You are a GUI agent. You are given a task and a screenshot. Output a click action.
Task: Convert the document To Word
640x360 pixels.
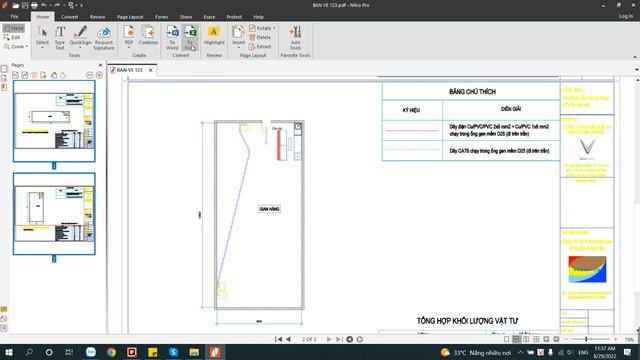(172, 37)
